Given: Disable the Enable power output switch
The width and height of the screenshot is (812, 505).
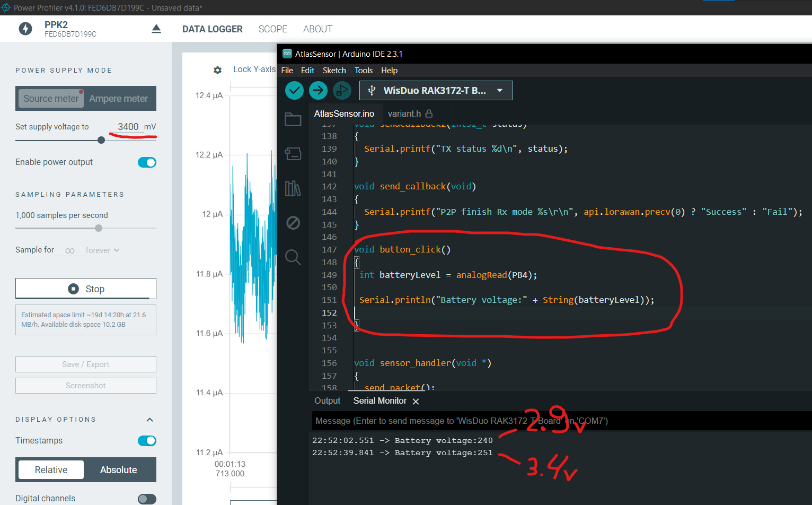Looking at the screenshot, I should click(x=147, y=162).
